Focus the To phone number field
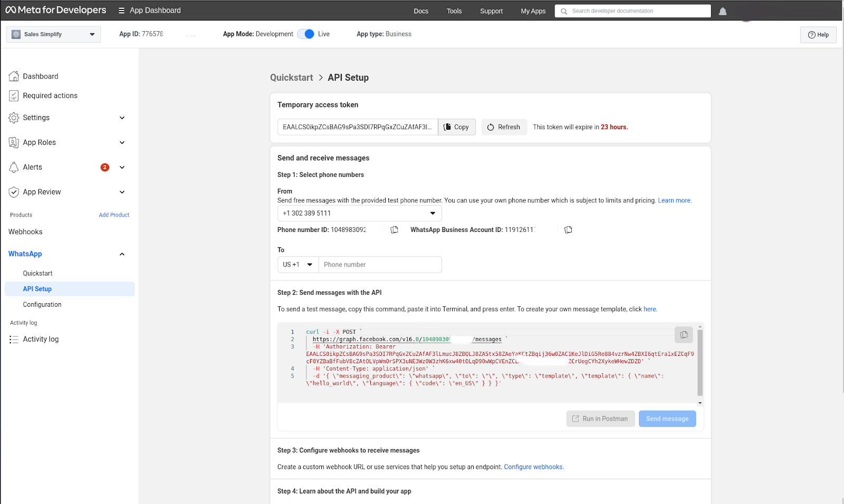This screenshot has height=504, width=844. pos(380,265)
